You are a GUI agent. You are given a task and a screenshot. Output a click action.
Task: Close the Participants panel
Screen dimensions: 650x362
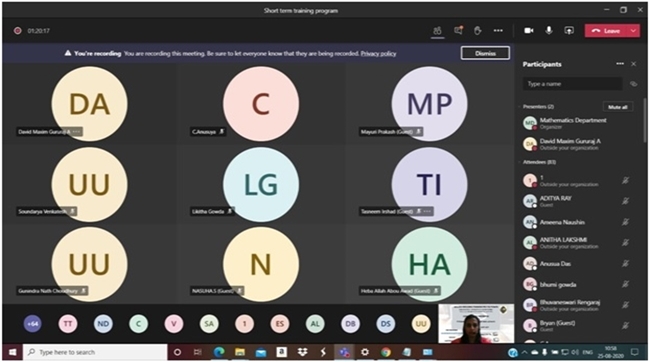tap(633, 64)
